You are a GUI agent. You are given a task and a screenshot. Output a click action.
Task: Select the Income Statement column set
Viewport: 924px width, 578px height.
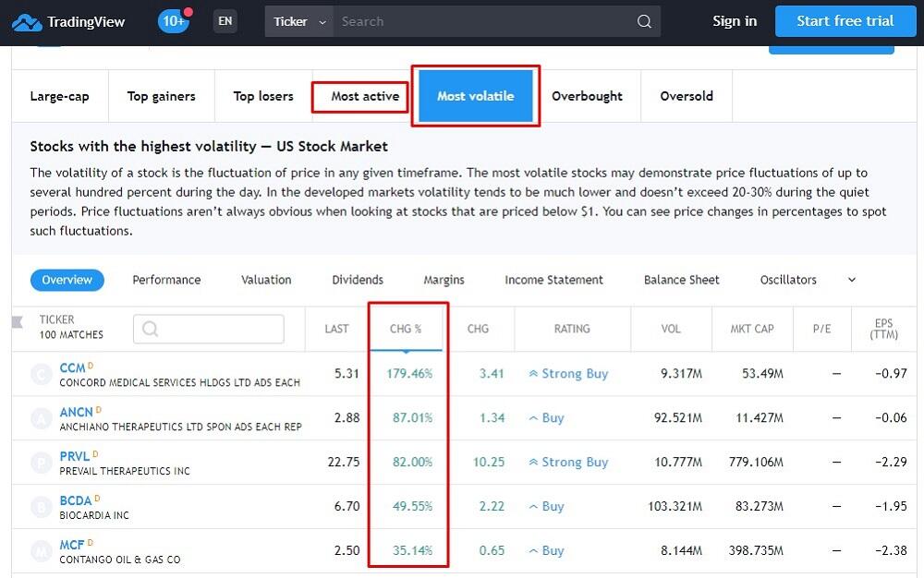(x=553, y=280)
